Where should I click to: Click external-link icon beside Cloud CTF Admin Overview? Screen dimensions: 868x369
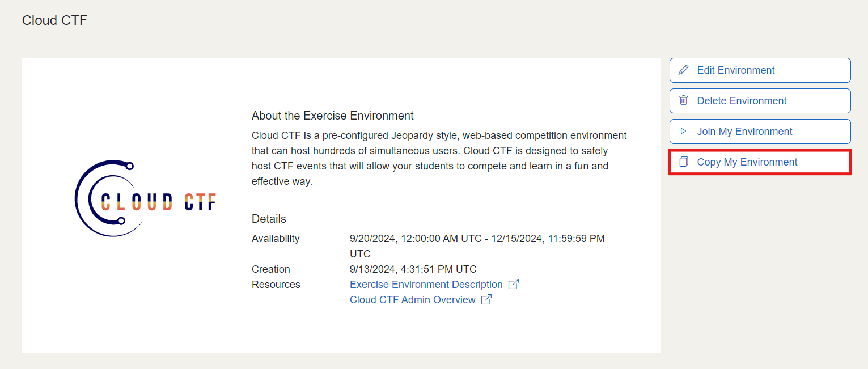point(486,299)
